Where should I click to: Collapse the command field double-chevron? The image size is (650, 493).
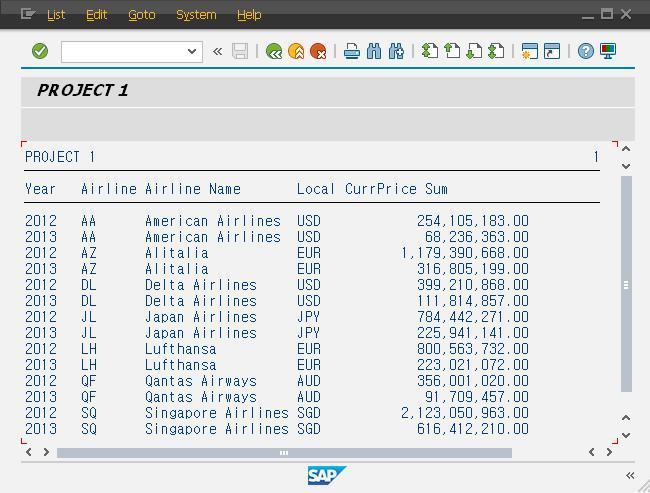(x=217, y=51)
